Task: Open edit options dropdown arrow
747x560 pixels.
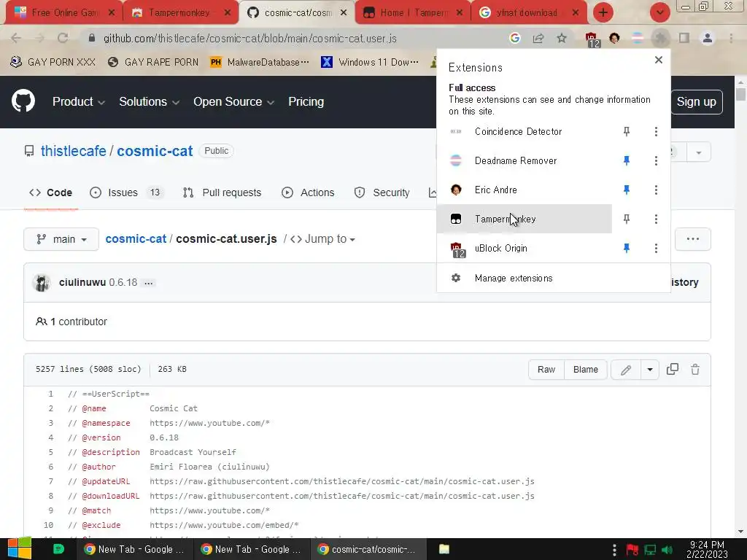Action: 650,370
